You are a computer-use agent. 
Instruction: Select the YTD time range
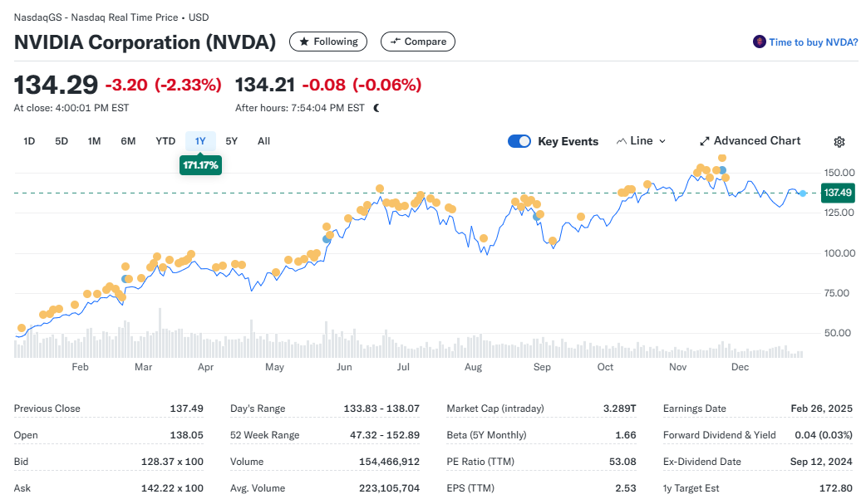[x=165, y=141]
